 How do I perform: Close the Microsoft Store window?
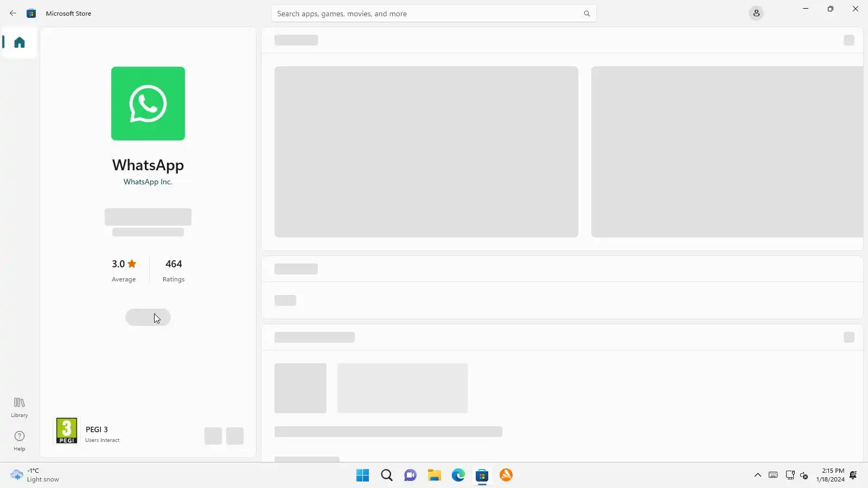[x=856, y=9]
